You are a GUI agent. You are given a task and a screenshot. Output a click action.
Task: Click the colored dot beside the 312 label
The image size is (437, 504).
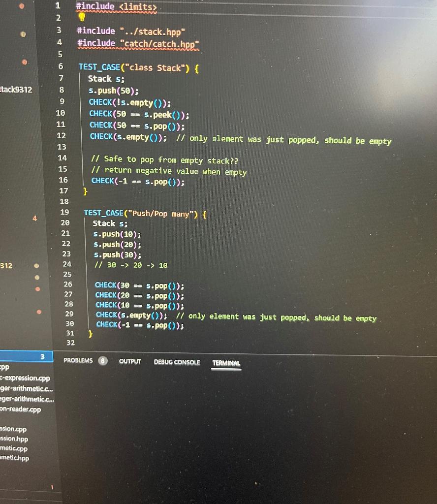pos(36,266)
